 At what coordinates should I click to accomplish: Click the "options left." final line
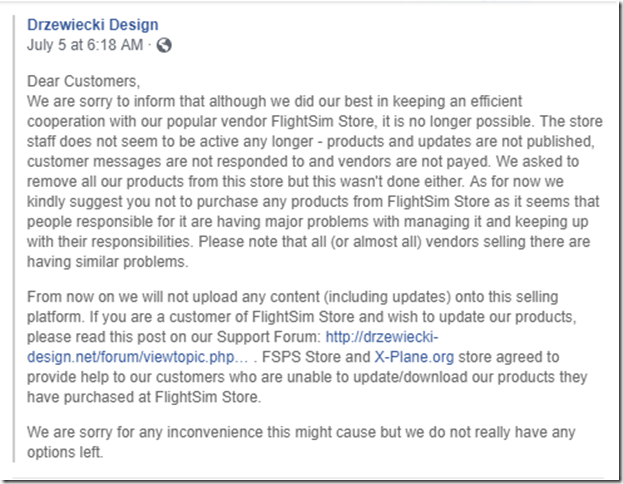coord(65,452)
